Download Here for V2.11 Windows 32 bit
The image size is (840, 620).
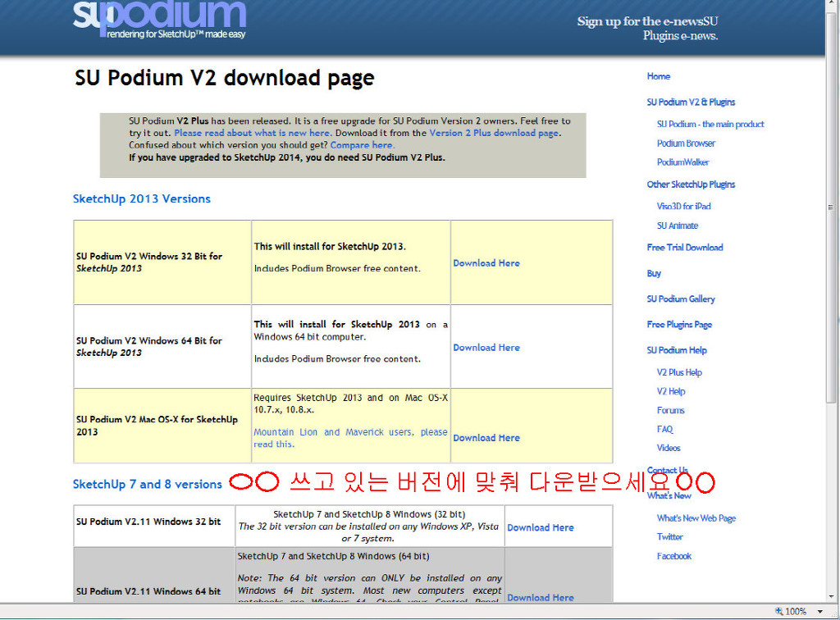[541, 527]
